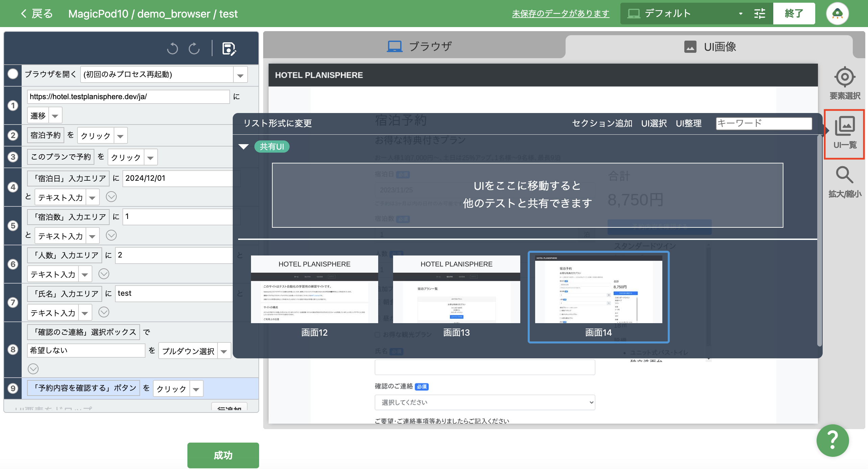Click the UI panel vertical scrollbar
The width and height of the screenshot is (868, 469).
click(x=820, y=240)
